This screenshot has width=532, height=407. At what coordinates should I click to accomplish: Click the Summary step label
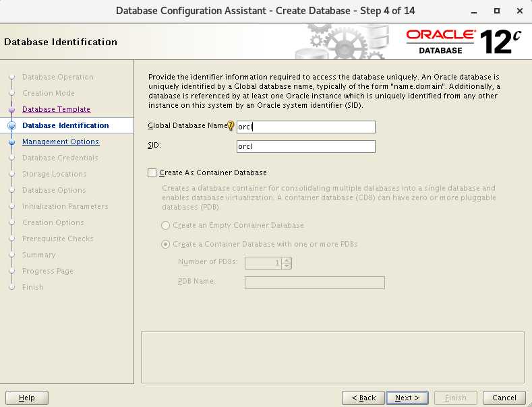(38, 255)
